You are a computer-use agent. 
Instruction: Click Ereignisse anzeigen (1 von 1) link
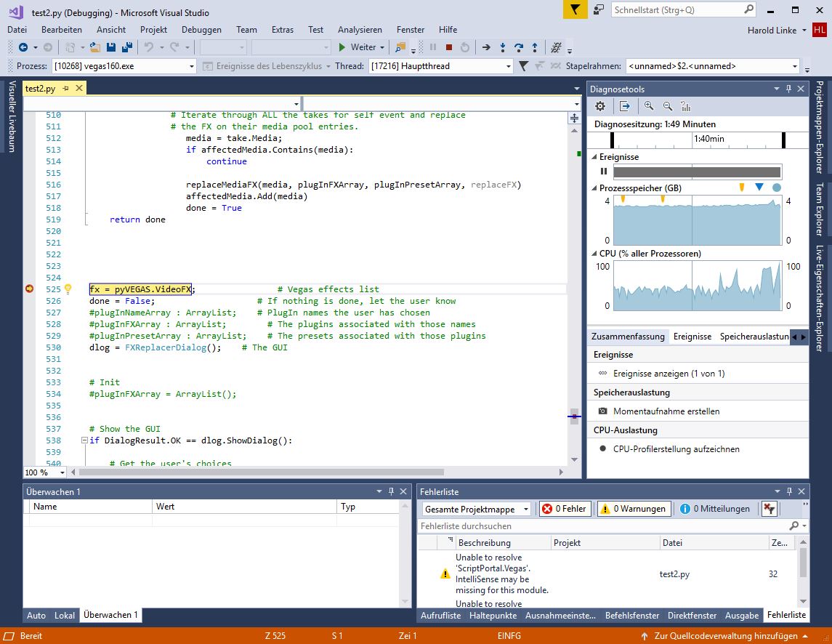[x=669, y=374]
